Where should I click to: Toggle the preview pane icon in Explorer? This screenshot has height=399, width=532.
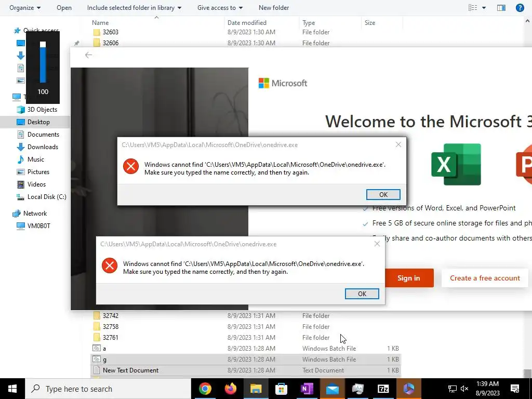coord(501,7)
